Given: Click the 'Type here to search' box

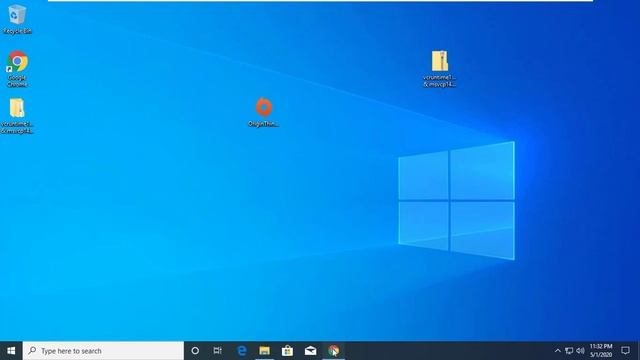Looking at the screenshot, I should click(x=103, y=351).
